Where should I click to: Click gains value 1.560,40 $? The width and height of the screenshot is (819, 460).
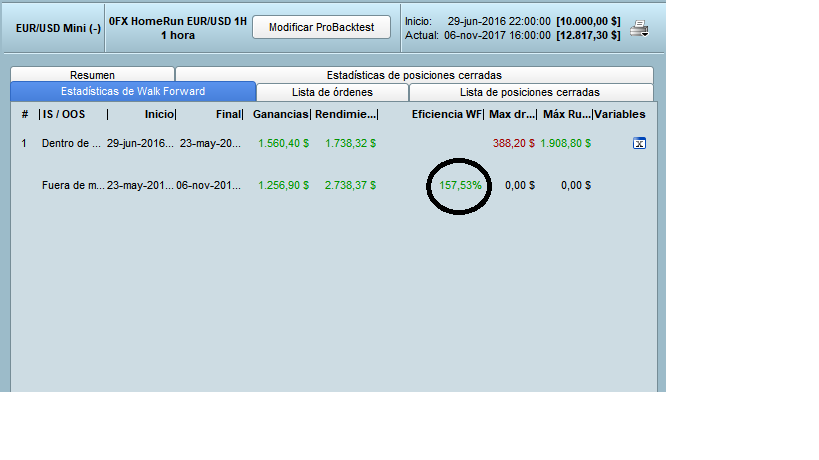284,143
